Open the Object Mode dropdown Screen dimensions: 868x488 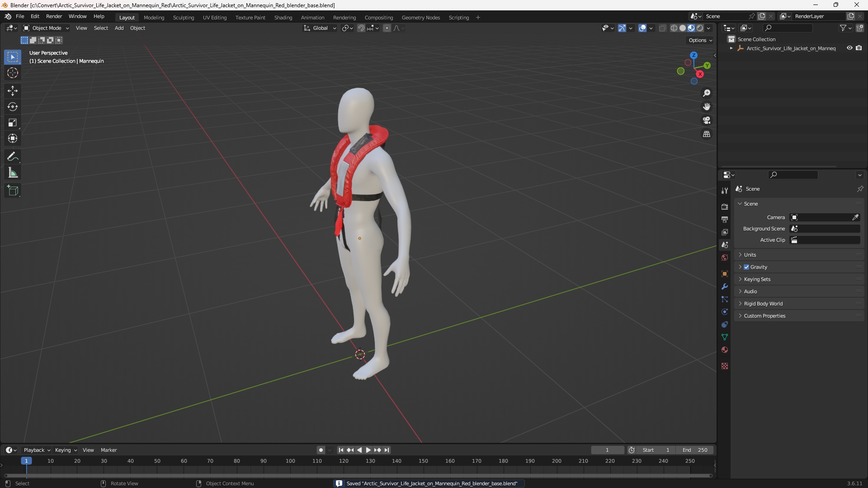(x=46, y=28)
